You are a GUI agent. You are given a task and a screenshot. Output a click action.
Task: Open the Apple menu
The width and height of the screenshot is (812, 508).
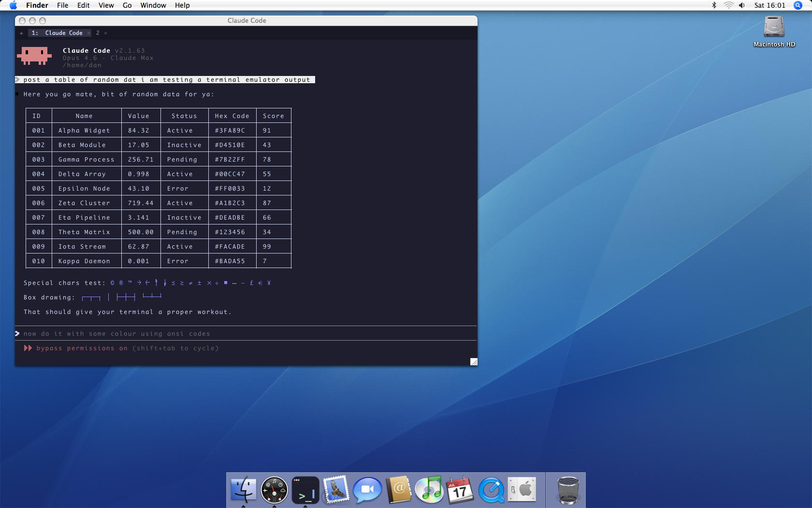(13, 5)
